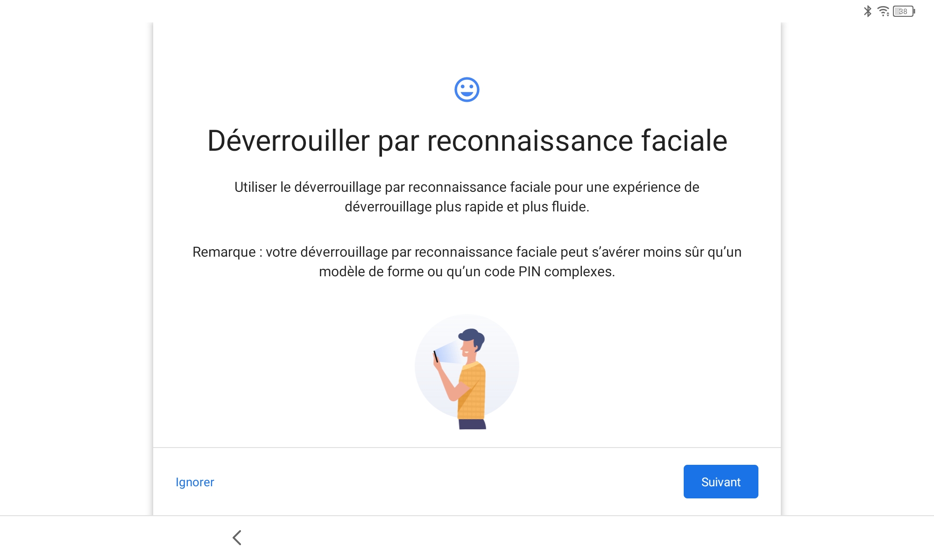The image size is (934, 560).
Task: Tap the Bluetooth status icon
Action: click(x=867, y=11)
